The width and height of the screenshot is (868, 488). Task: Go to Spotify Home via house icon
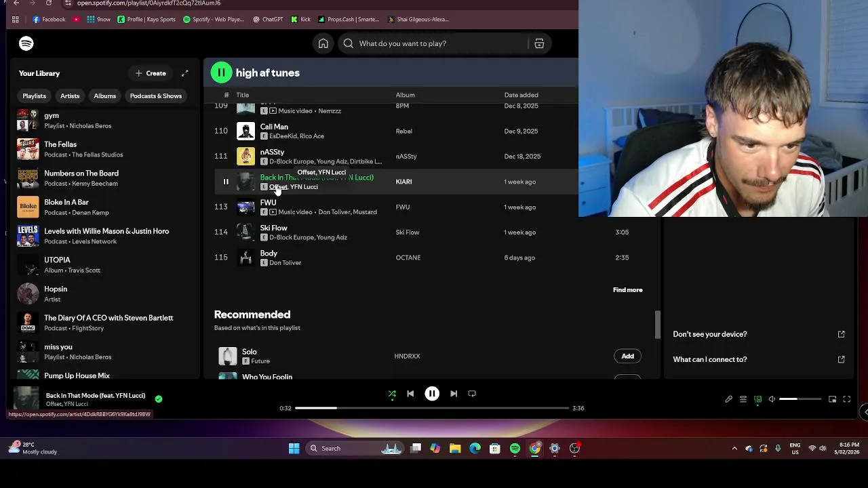pyautogui.click(x=323, y=43)
